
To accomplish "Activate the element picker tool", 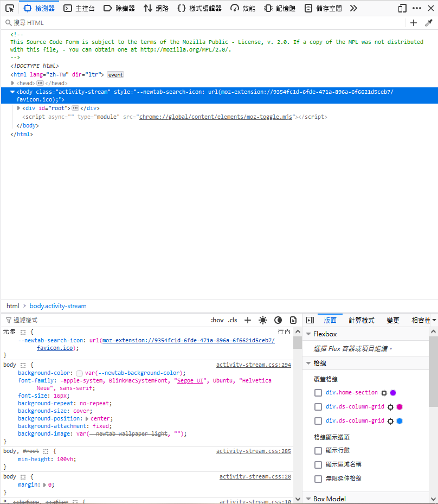I will point(10,8).
